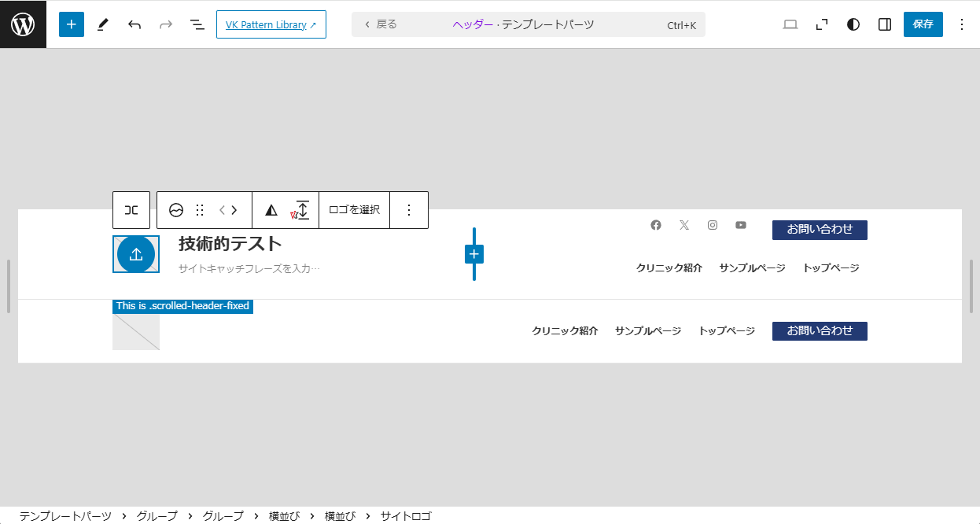The image size is (980, 524).
Task: Click ロゴを選択 in block toolbar
Action: coord(354,210)
